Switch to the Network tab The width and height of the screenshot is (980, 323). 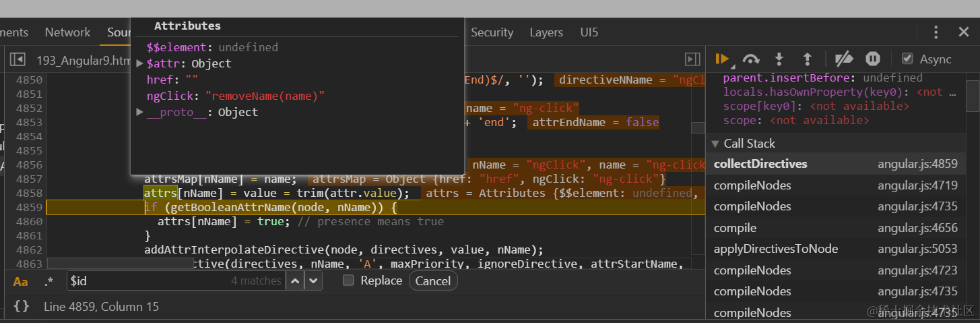(67, 32)
